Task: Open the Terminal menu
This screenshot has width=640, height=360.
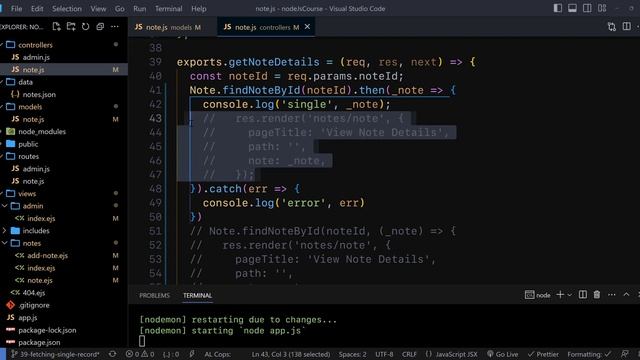Action: [168, 9]
